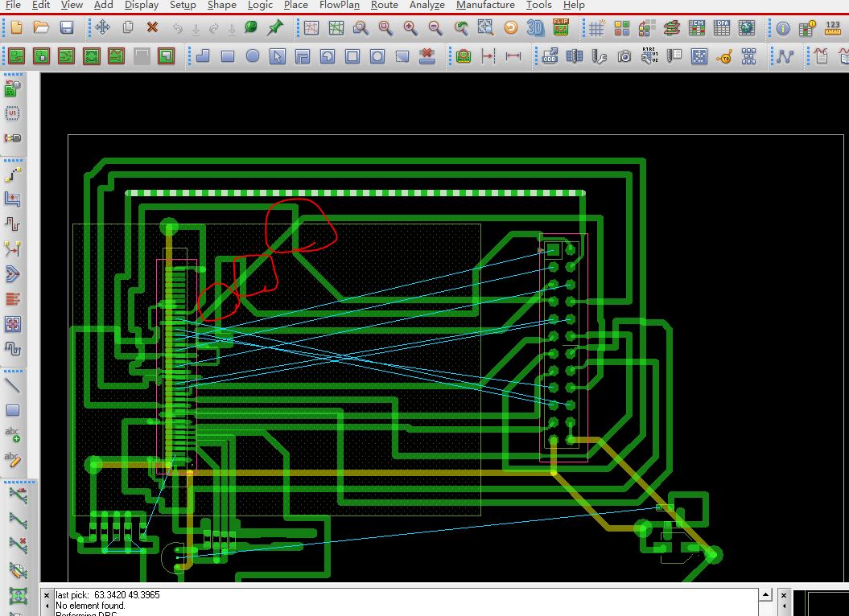The width and height of the screenshot is (849, 616).
Task: Open the Manufacture menu
Action: click(486, 5)
